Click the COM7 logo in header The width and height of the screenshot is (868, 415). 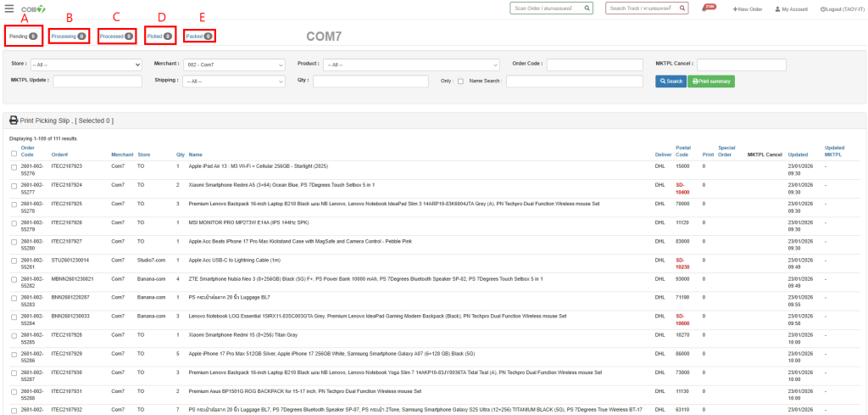[33, 8]
